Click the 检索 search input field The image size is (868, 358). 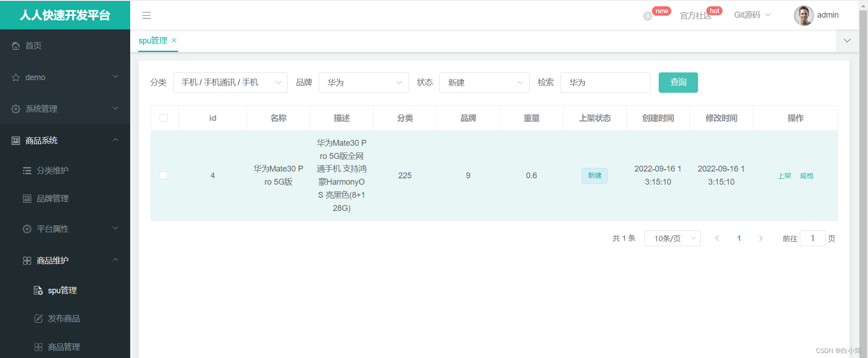605,82
